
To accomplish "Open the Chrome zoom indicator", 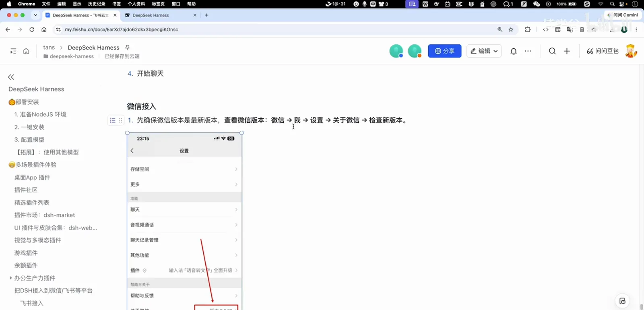I will click(x=500, y=29).
